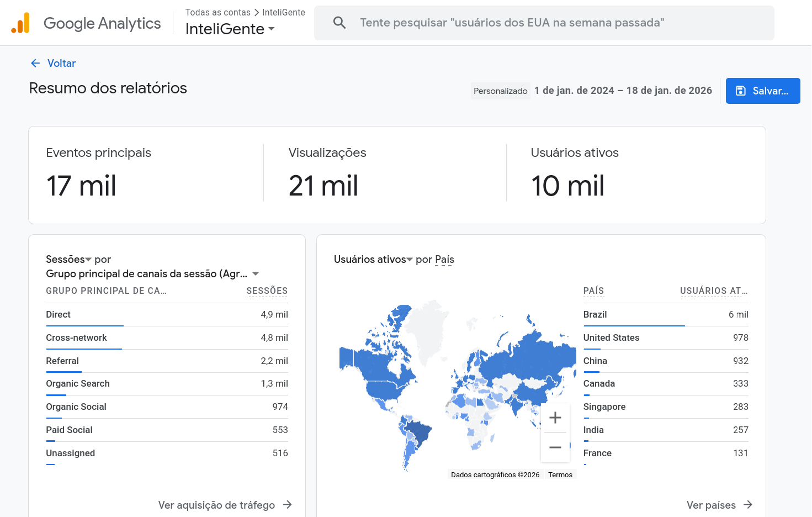Click the Termos link on the map
The width and height of the screenshot is (812, 517).
[560, 475]
